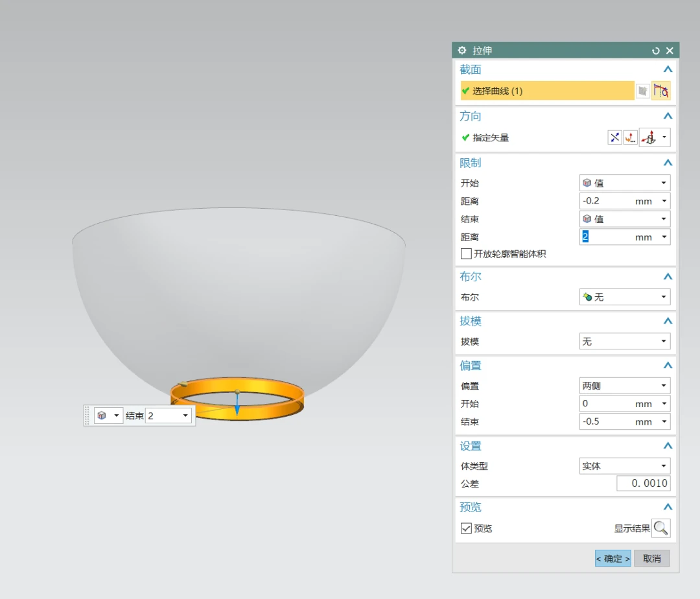Open the arrow menu of the -0.5 offset field
Image resolution: width=700 pixels, height=599 pixels.
click(x=664, y=422)
